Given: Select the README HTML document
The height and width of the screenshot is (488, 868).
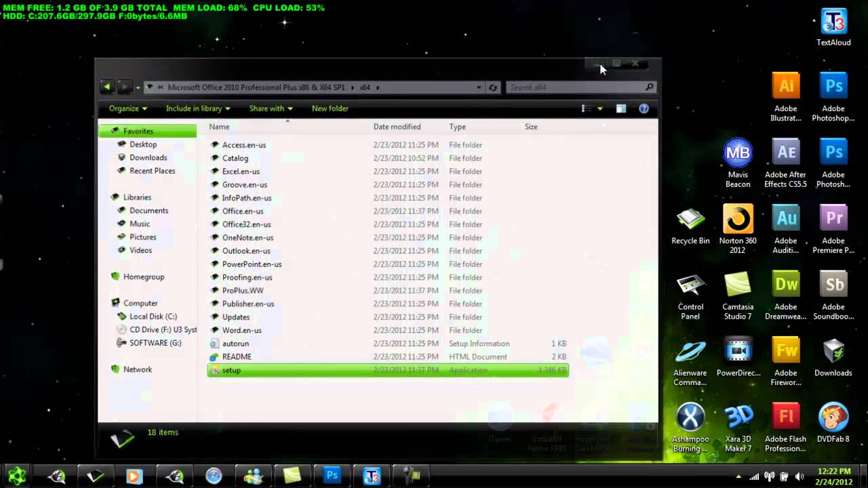Looking at the screenshot, I should [x=388, y=357].
